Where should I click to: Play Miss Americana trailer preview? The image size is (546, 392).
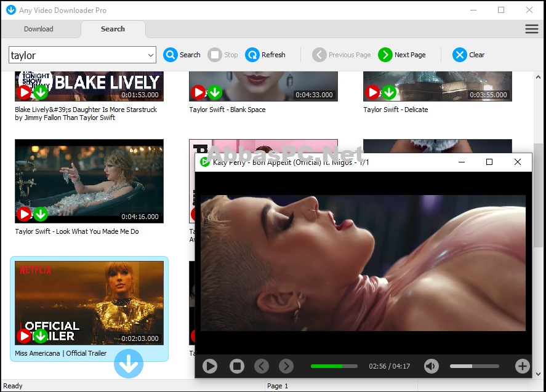point(24,336)
